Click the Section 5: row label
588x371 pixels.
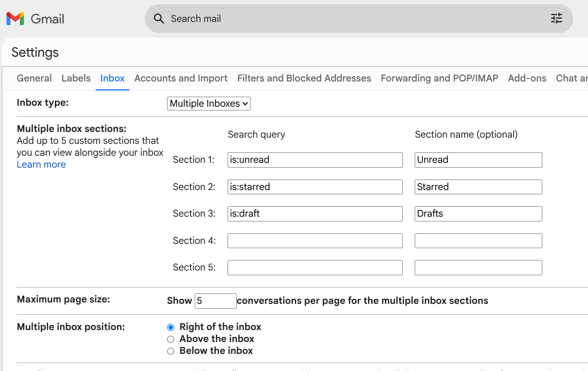pos(194,267)
